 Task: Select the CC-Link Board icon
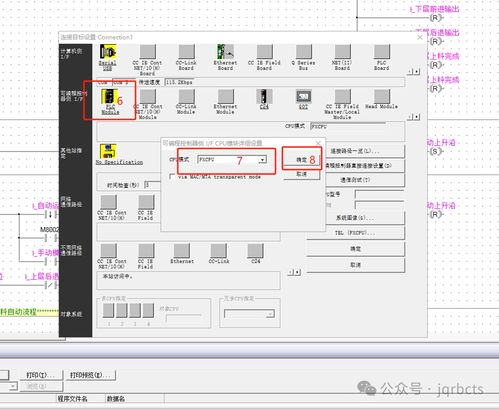click(x=186, y=52)
